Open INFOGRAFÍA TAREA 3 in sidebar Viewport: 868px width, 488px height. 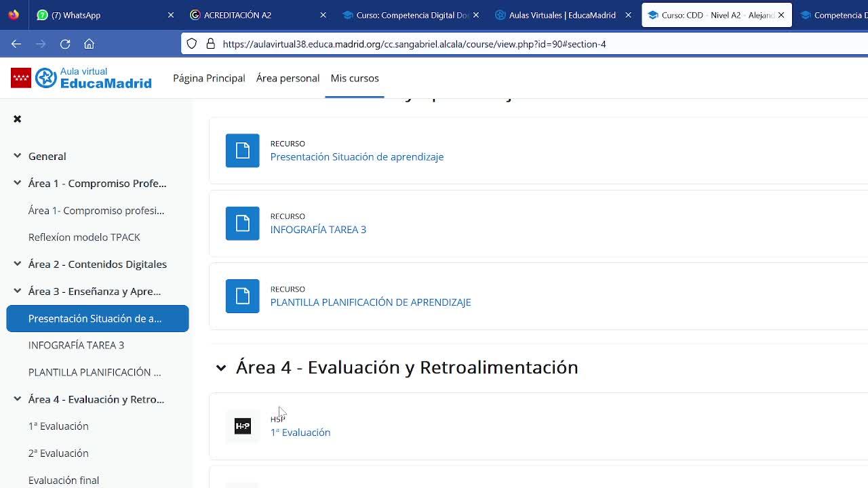(x=76, y=345)
